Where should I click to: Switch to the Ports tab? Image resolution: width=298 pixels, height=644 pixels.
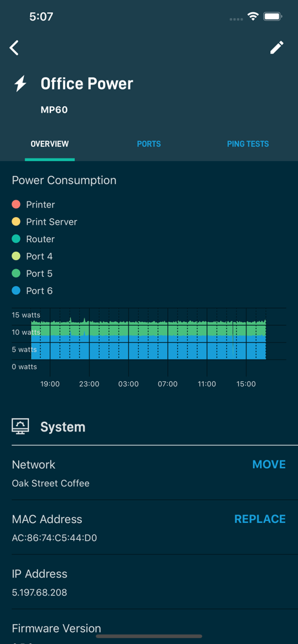click(x=149, y=144)
